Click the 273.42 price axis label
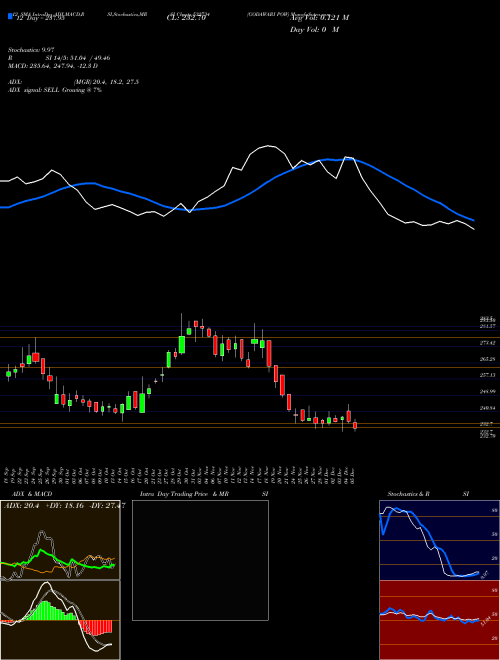 pyautogui.click(x=487, y=343)
